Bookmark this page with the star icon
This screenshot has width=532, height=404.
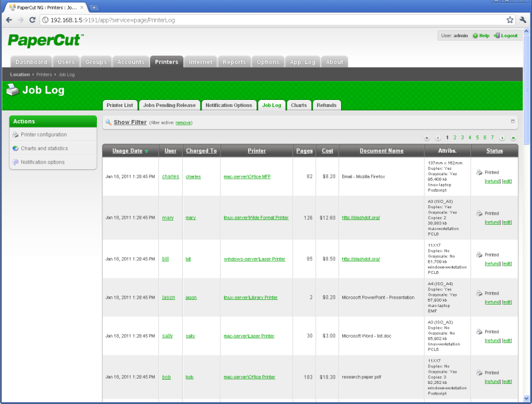(x=510, y=20)
